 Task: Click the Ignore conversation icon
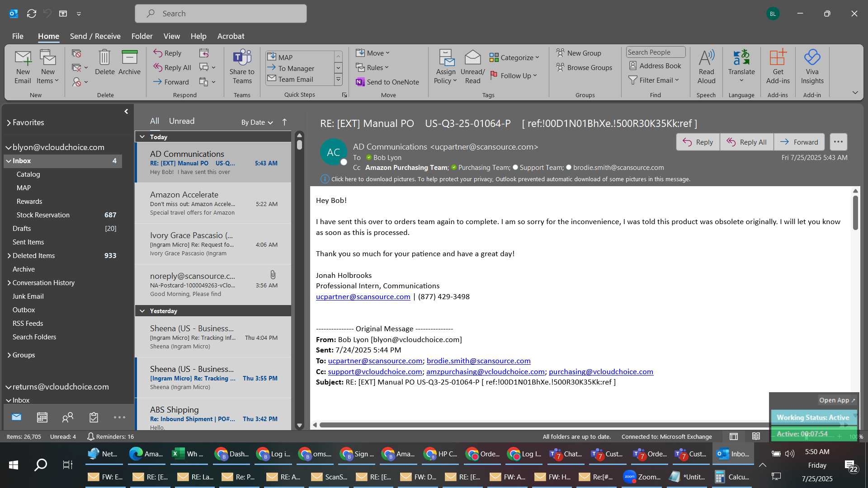click(x=76, y=53)
